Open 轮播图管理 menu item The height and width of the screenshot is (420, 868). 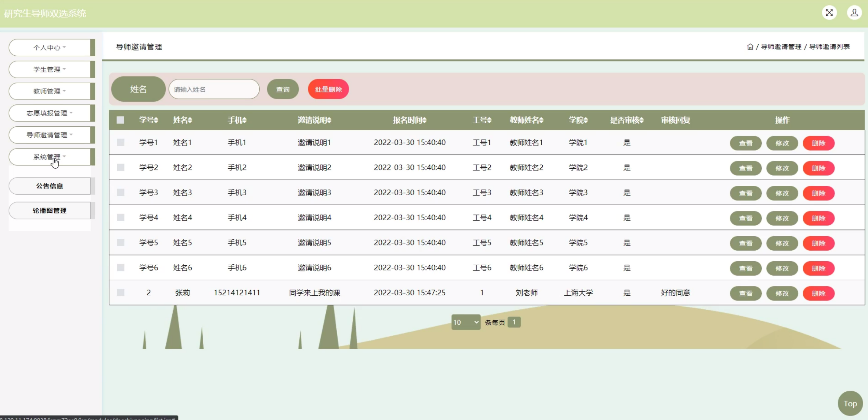tap(50, 211)
